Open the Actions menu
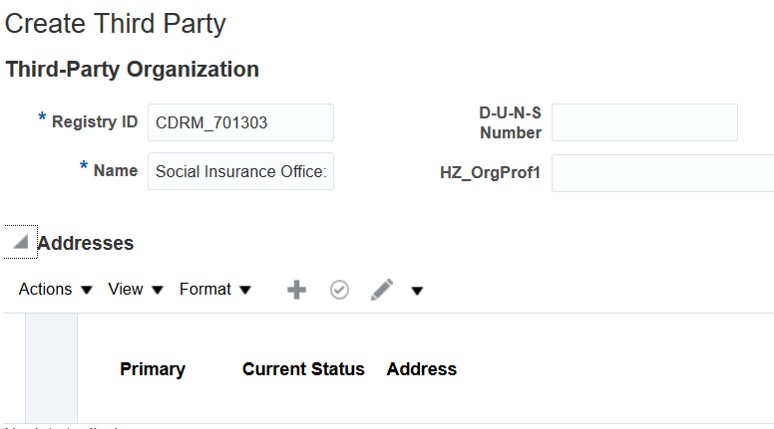The height and width of the screenshot is (429, 774). (55, 289)
